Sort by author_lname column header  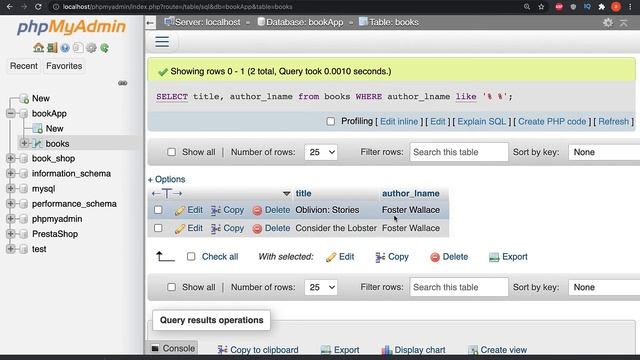pyautogui.click(x=411, y=193)
